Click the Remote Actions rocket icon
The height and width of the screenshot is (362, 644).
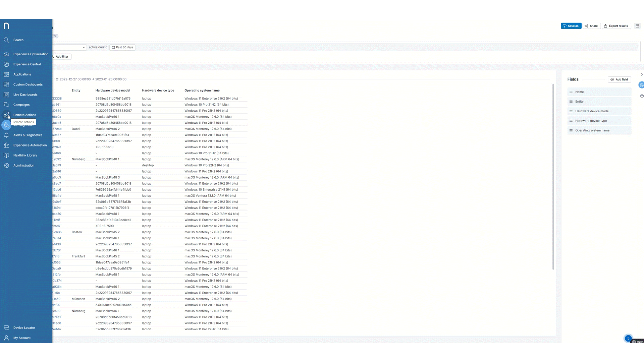click(x=6, y=115)
